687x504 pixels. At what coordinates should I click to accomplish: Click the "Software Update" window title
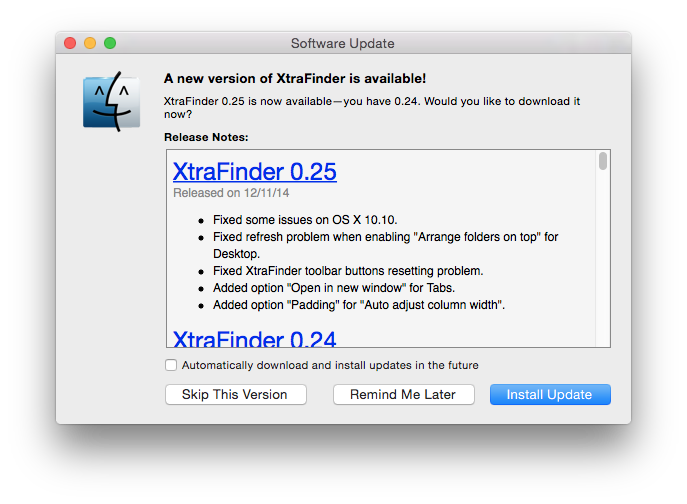(x=343, y=43)
